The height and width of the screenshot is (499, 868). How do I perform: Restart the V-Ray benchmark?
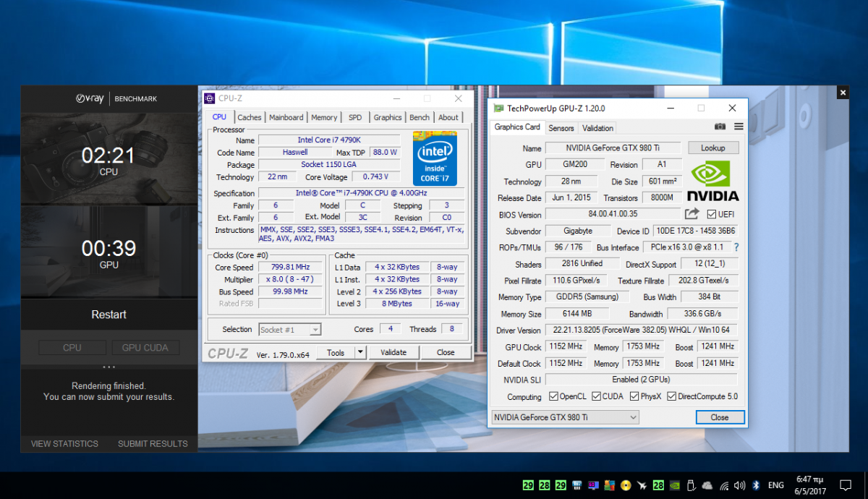(109, 315)
